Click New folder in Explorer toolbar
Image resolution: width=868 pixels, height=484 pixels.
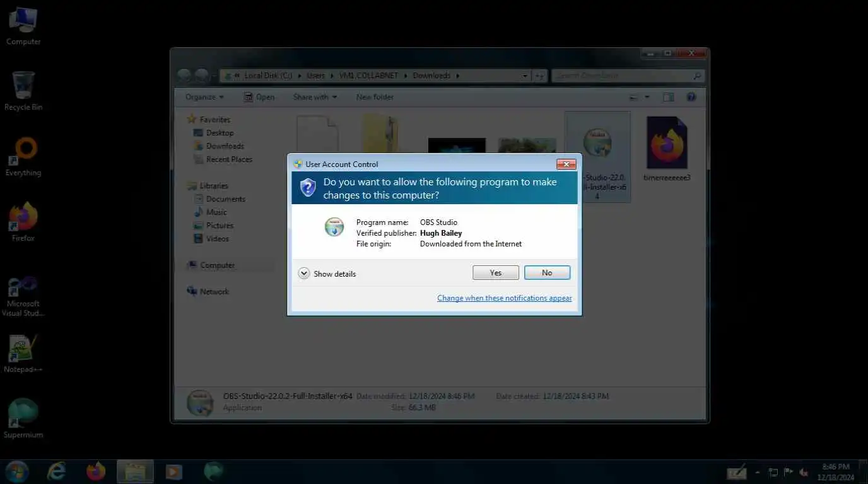375,97
